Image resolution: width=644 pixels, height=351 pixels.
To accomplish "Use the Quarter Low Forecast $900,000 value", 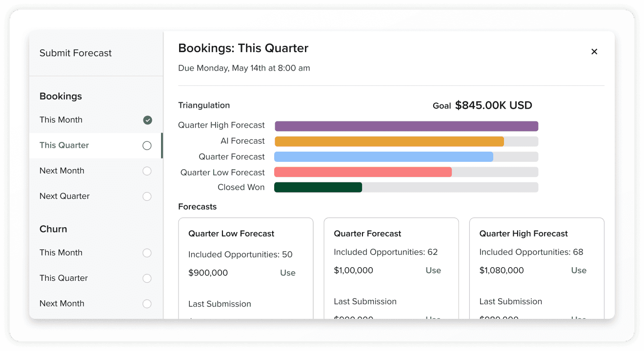I will [x=287, y=273].
